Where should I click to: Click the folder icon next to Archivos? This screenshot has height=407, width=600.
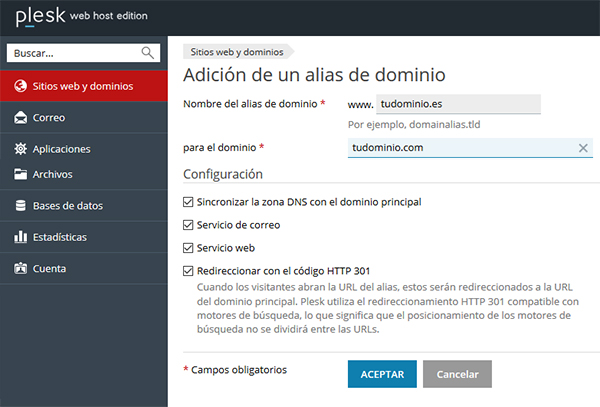click(x=21, y=174)
